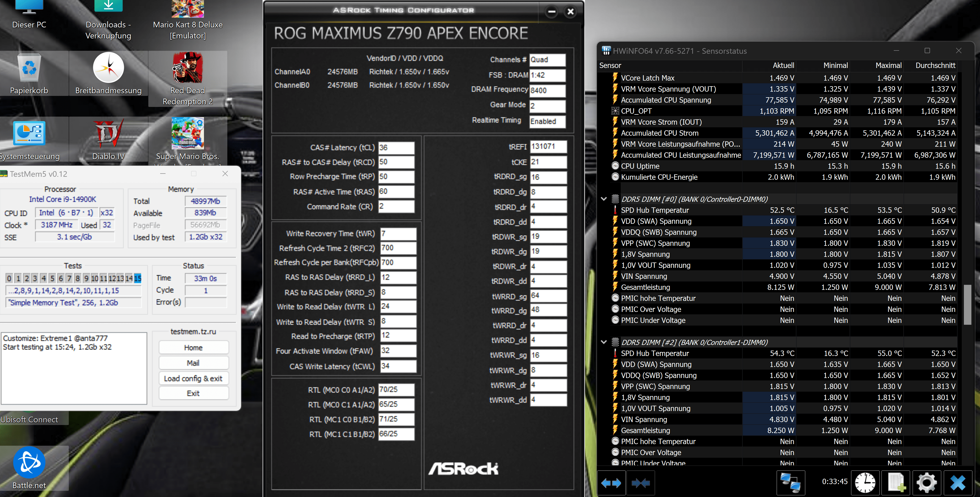This screenshot has width=980, height=497.
Task: Click the Home button in TestMem5
Action: pos(193,348)
